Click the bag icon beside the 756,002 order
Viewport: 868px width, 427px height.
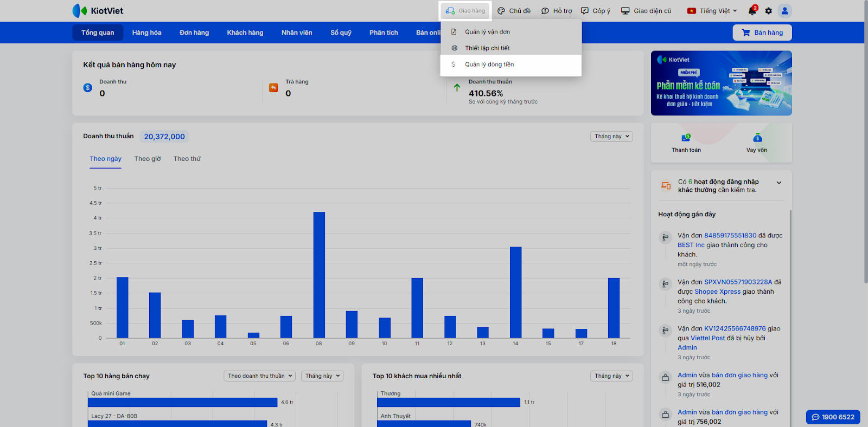click(665, 414)
